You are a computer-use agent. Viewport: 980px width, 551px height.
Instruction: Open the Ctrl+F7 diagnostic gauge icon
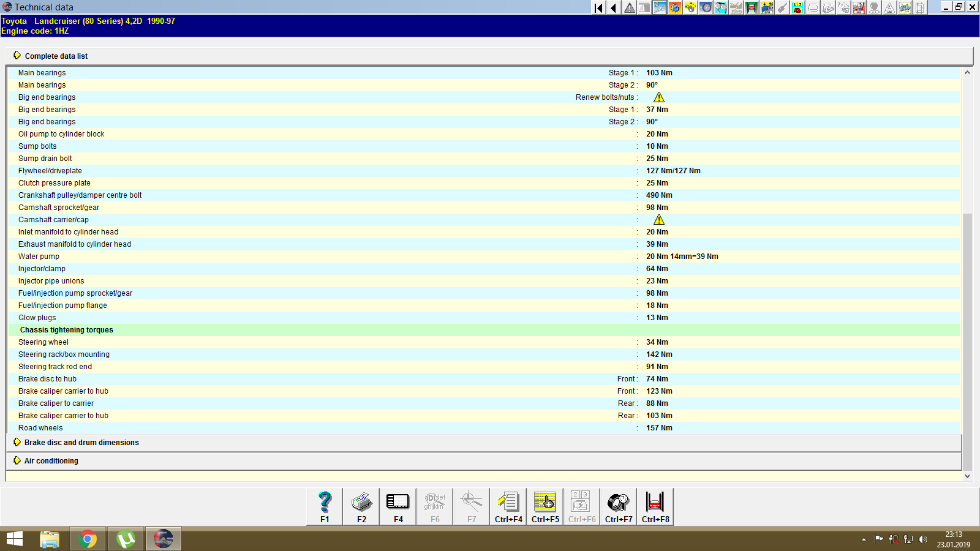[x=618, y=505]
